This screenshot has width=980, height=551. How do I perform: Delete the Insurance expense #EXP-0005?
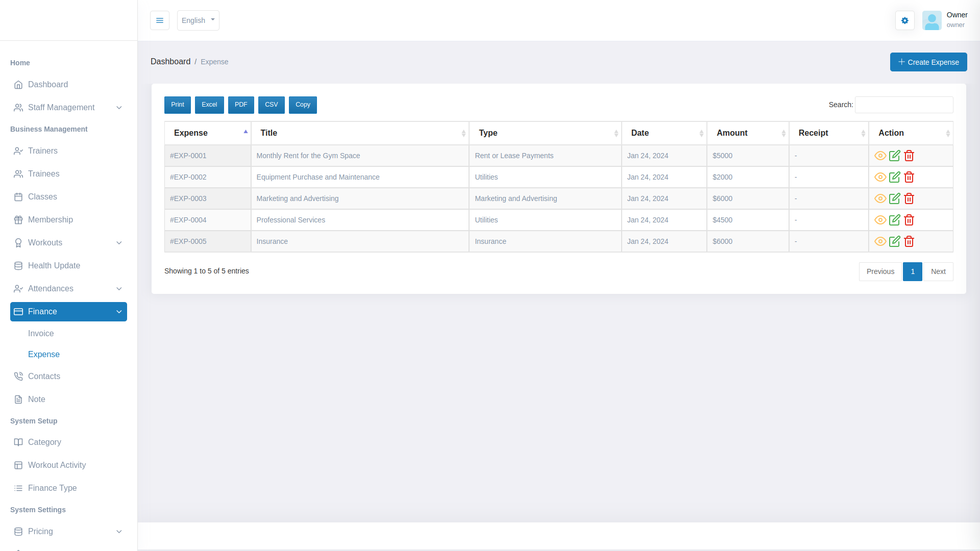click(x=909, y=241)
